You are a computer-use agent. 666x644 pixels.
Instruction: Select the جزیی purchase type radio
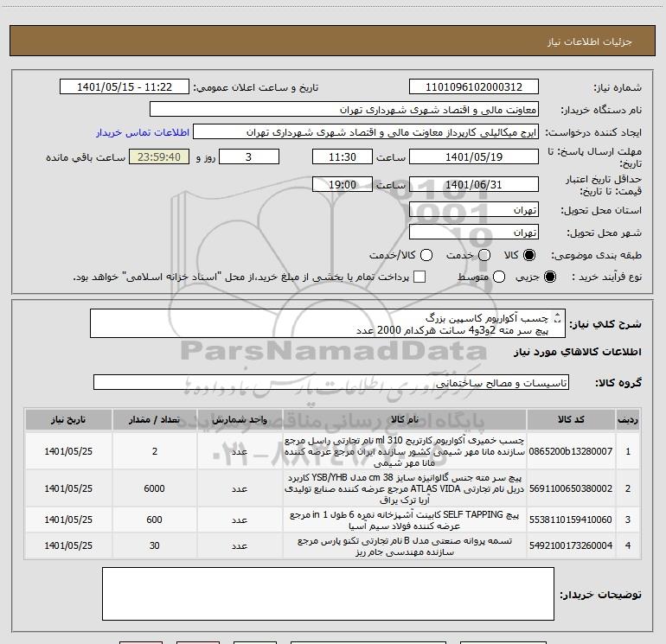point(549,277)
